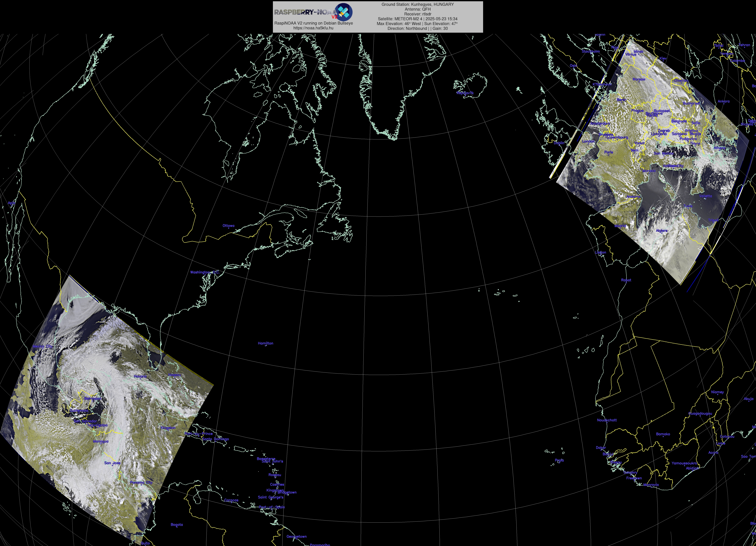
Task: Click the Paris city label
Action: tap(609, 152)
